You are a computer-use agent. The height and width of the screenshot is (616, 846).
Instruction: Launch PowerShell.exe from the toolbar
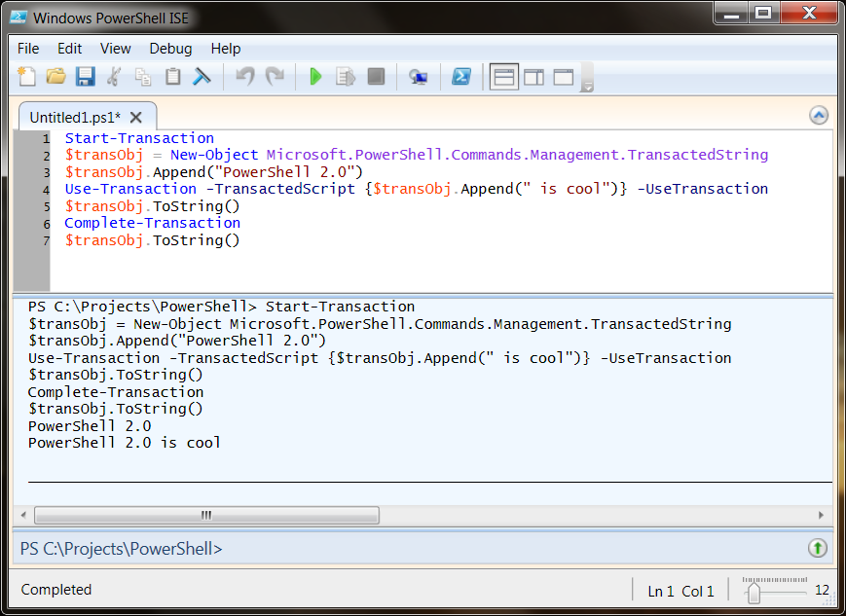pos(461,77)
